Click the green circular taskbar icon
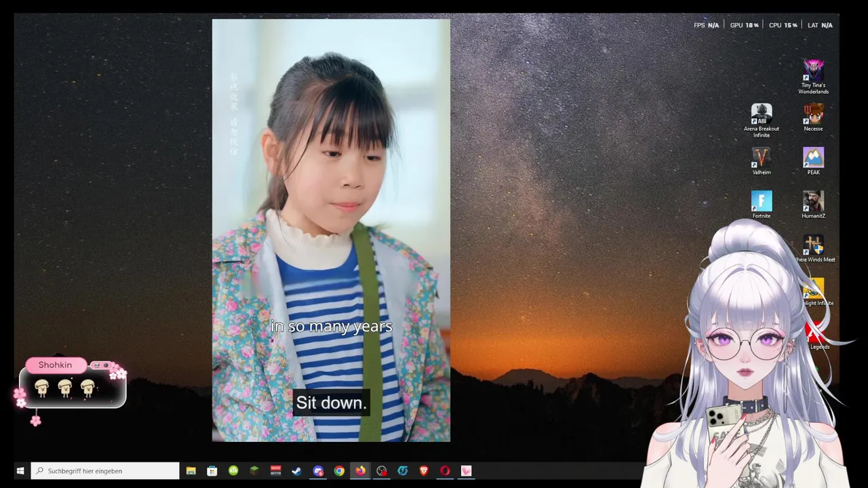The image size is (868, 488). (x=233, y=470)
